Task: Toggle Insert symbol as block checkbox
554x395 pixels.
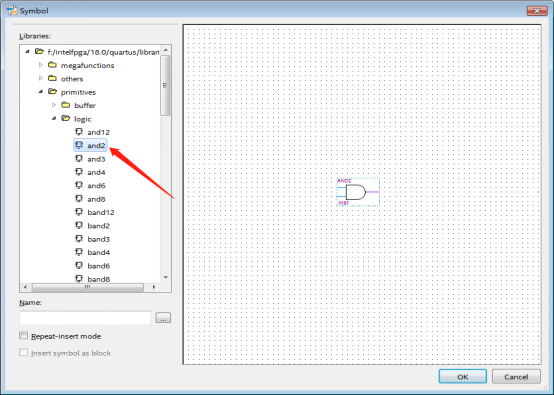Action: coord(24,352)
